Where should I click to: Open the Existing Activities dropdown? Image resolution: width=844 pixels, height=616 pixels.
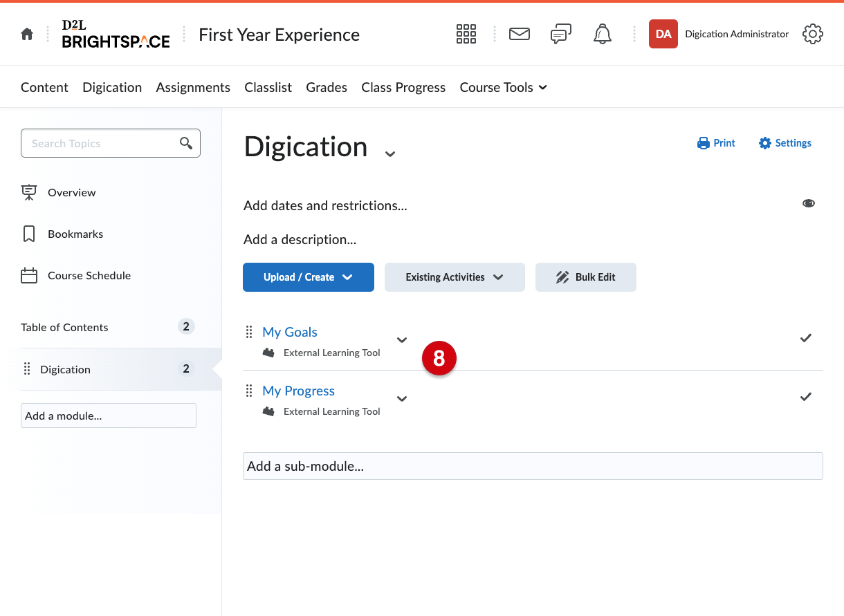pos(455,277)
